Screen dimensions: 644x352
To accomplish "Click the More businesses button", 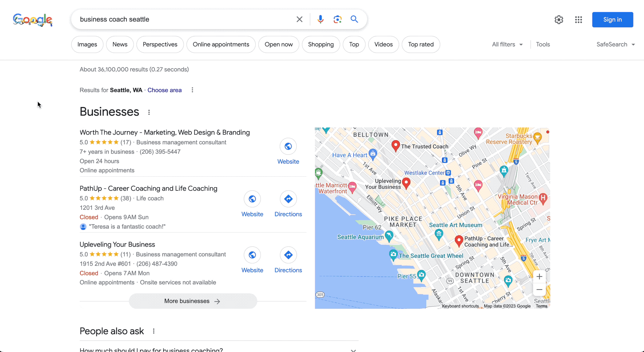I will pos(193,301).
